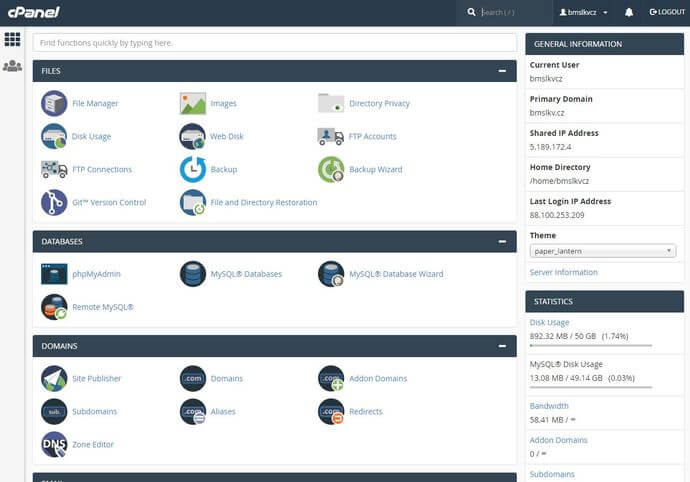
Task: Collapse the Domains section
Action: [502, 346]
